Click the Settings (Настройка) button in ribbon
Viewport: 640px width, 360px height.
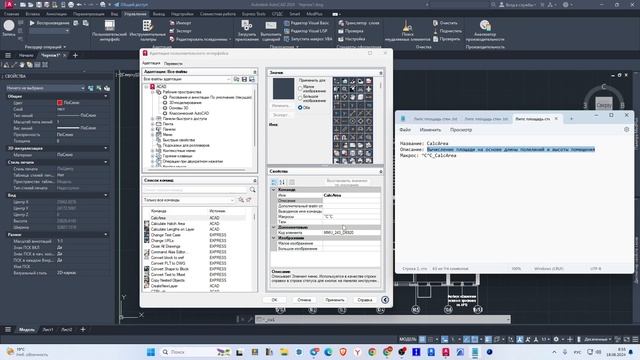[x=352, y=39]
